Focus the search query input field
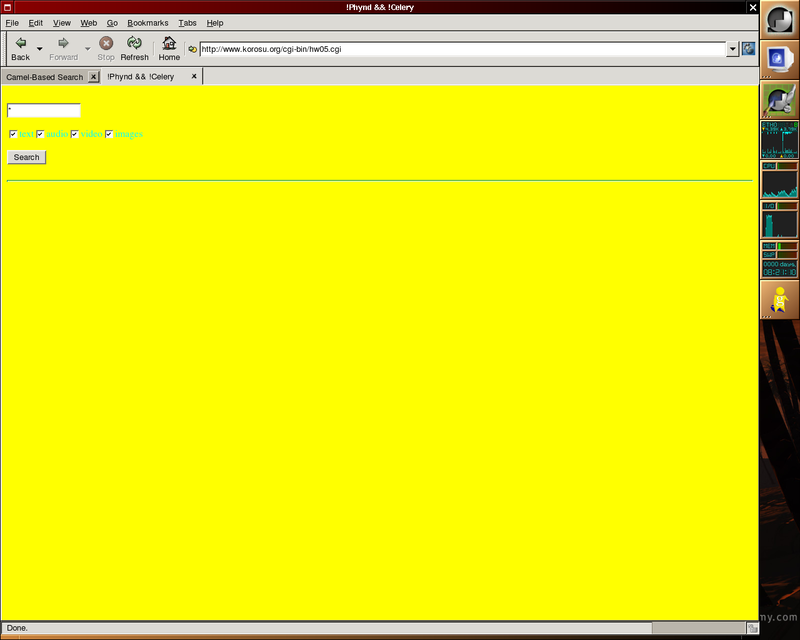800x640 pixels. pyautogui.click(x=44, y=110)
